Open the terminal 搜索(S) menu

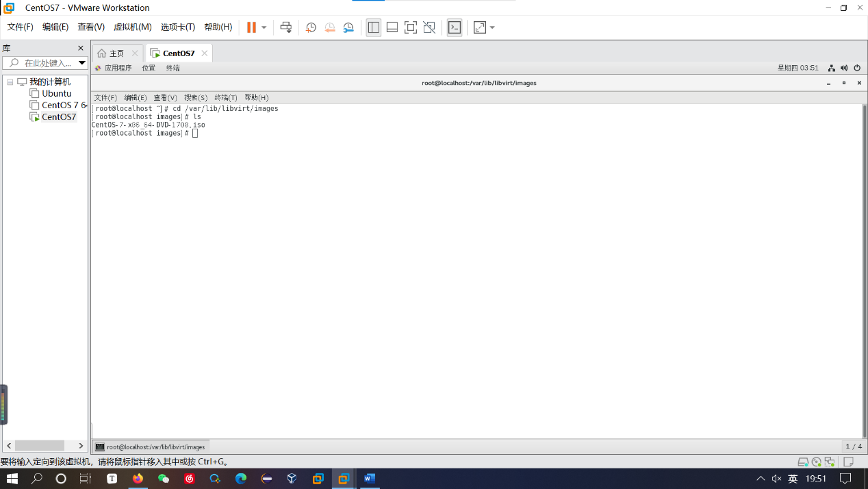(x=196, y=98)
